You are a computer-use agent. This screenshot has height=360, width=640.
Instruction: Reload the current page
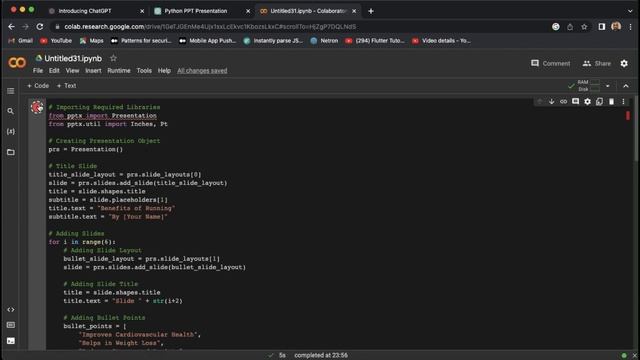tap(40, 27)
